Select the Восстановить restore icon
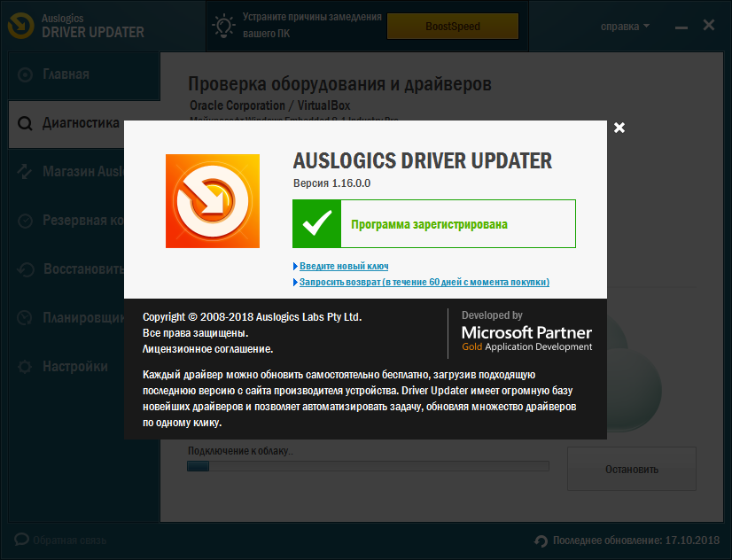 (x=24, y=269)
